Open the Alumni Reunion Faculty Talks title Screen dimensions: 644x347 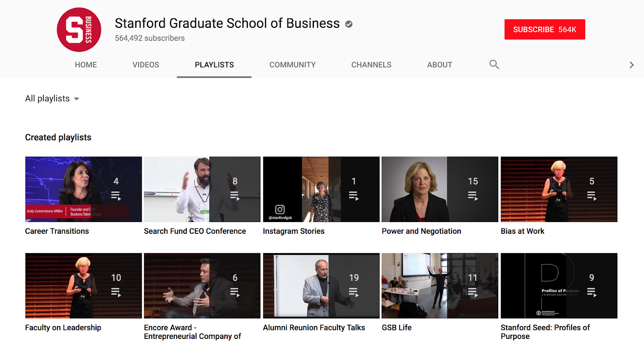314,328
